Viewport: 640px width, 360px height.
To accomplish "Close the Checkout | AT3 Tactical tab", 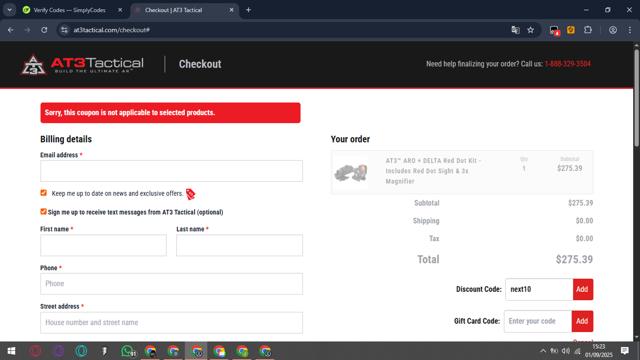I will [231, 10].
